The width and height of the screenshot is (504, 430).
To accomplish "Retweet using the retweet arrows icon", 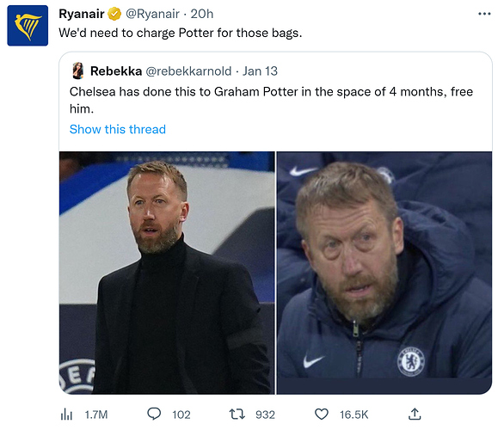I will pos(237,414).
